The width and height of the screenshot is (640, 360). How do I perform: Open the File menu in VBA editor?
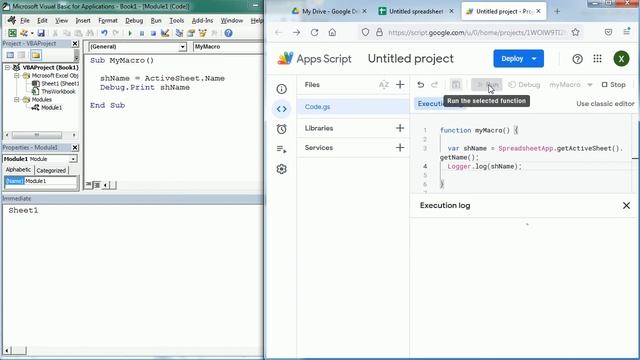pos(25,20)
